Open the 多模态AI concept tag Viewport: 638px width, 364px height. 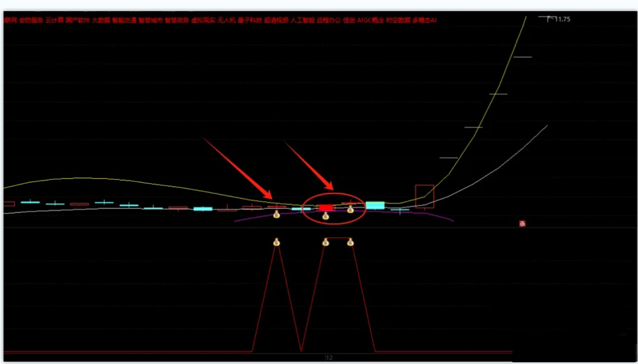pyautogui.click(x=424, y=20)
